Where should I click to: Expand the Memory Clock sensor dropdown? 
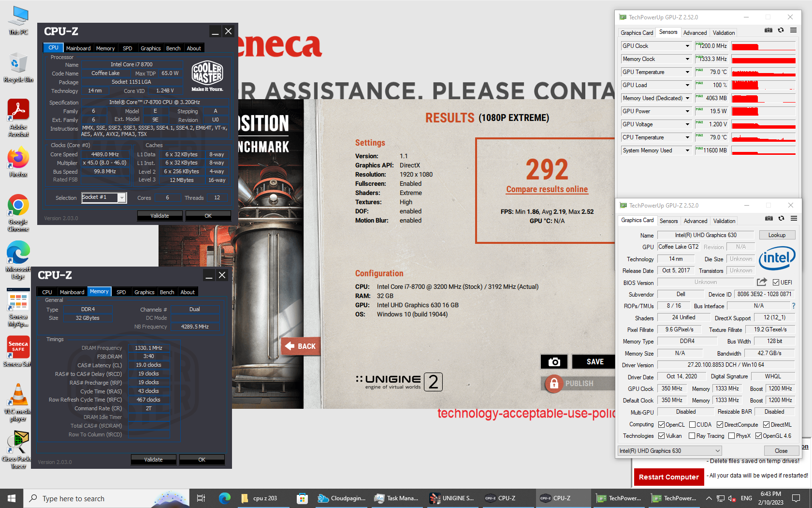[x=687, y=59]
